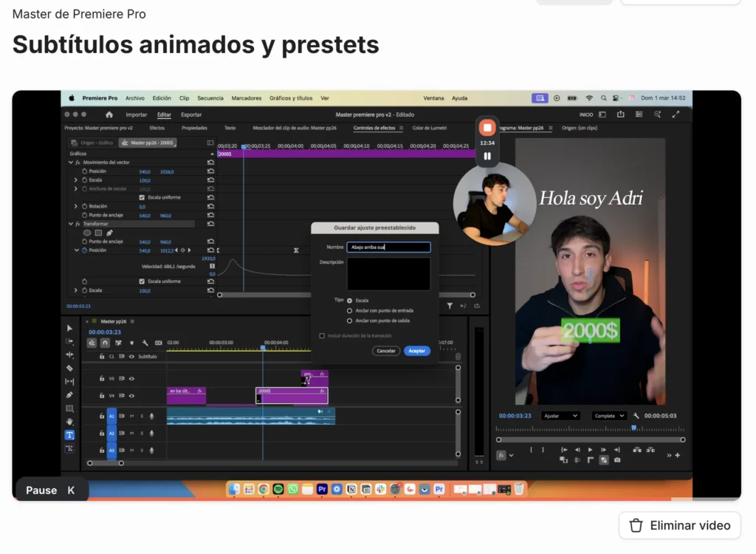Select the 'Anclar con punto de entrada' option
This screenshot has width=756, height=554.
click(x=350, y=310)
